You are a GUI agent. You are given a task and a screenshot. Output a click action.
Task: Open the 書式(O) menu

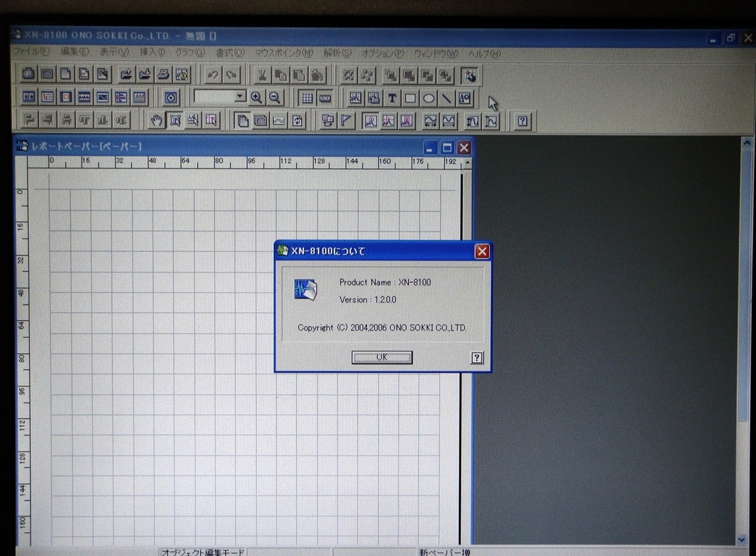pos(230,53)
